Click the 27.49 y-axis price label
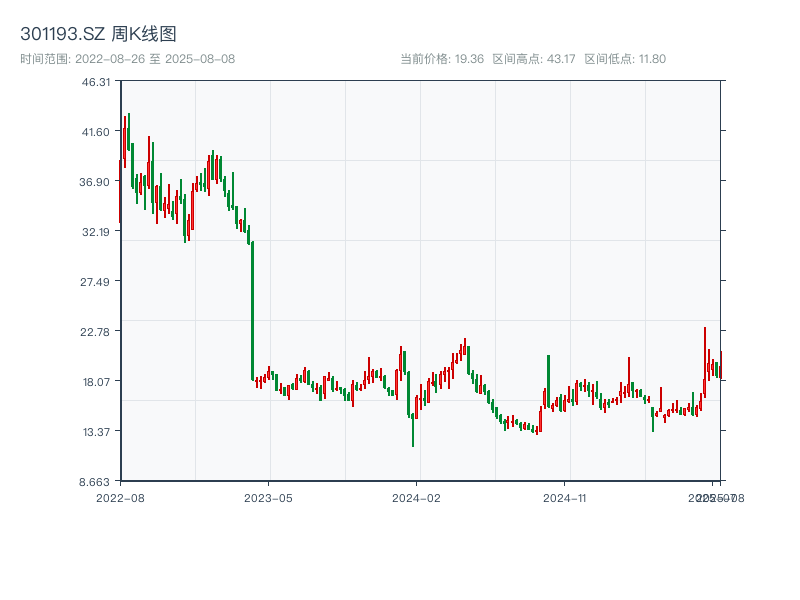 [x=96, y=282]
